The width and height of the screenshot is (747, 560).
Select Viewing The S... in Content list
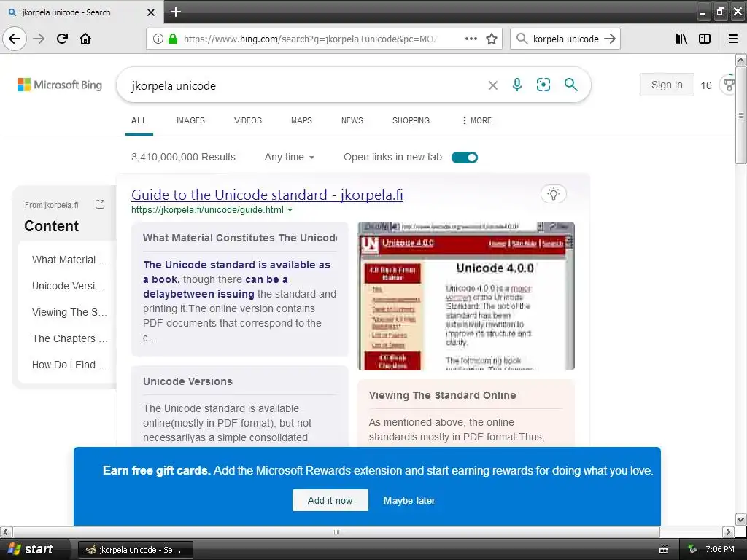click(69, 312)
